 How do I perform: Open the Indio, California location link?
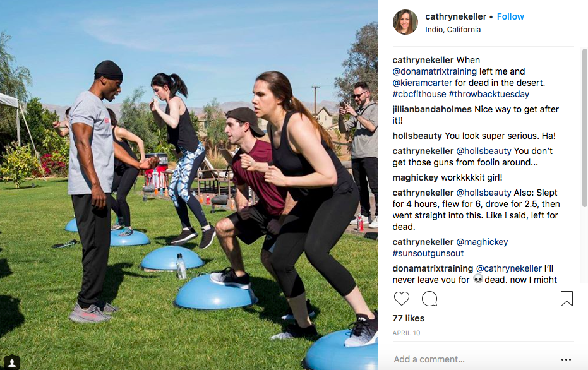click(453, 30)
